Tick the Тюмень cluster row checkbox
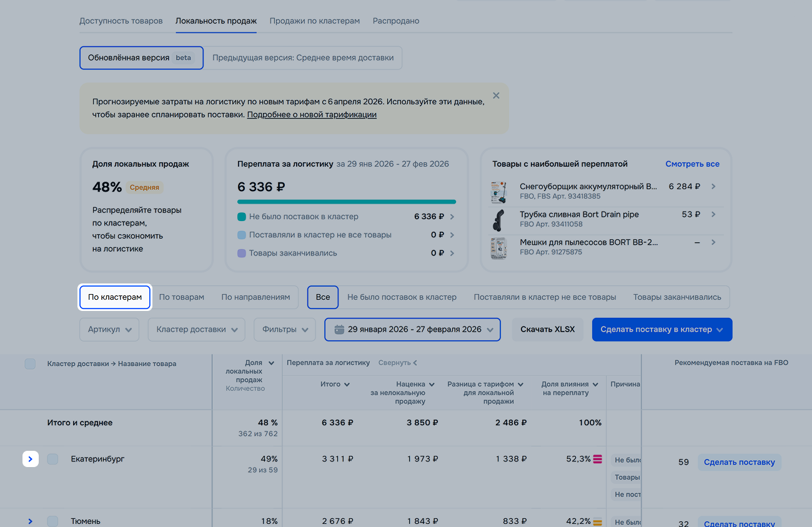The height and width of the screenshot is (527, 812). coord(52,521)
